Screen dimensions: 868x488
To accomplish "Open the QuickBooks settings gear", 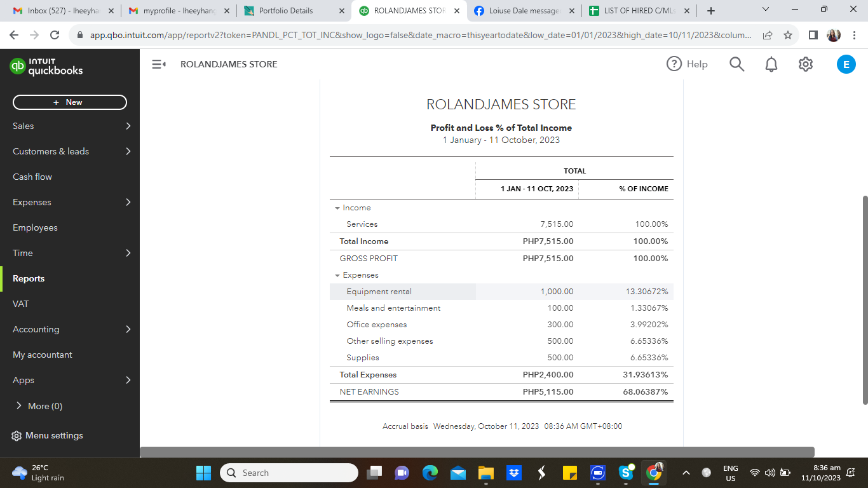I will point(806,64).
